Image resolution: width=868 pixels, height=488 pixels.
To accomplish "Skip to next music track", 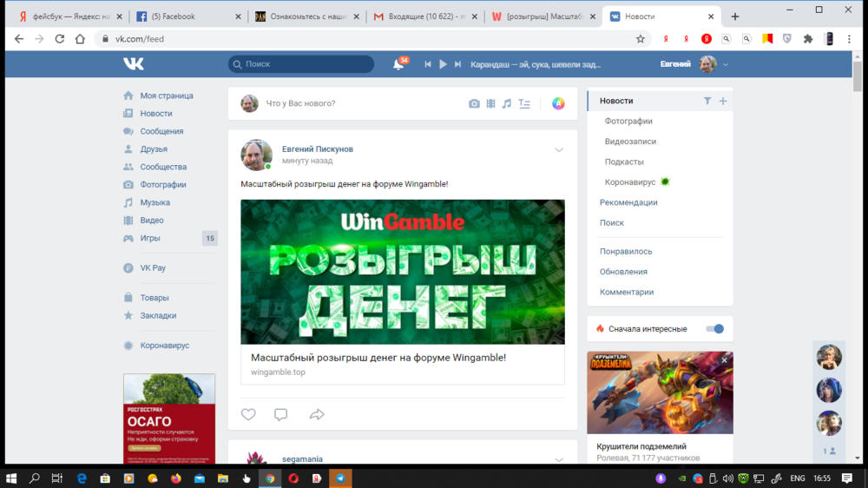I will pos(457,64).
